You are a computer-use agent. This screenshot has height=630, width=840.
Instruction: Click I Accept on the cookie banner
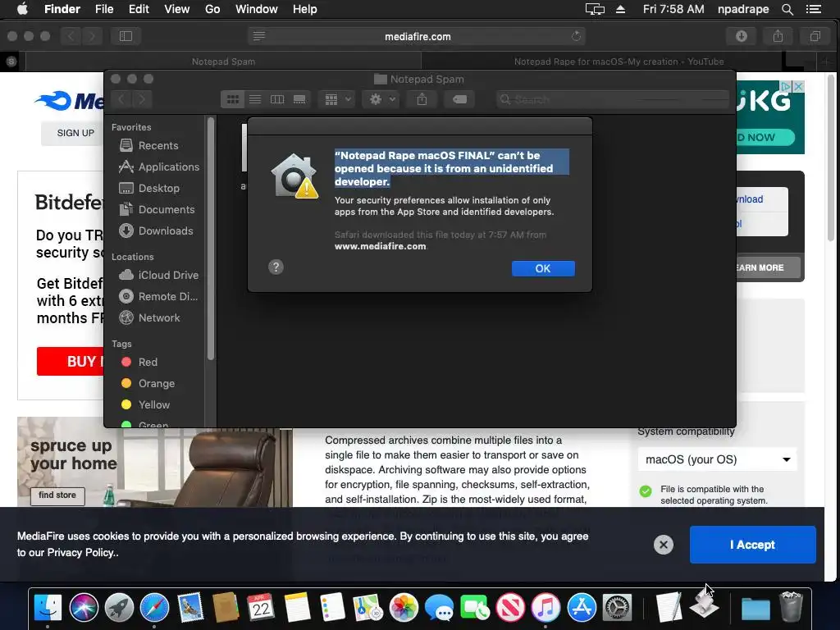click(753, 545)
